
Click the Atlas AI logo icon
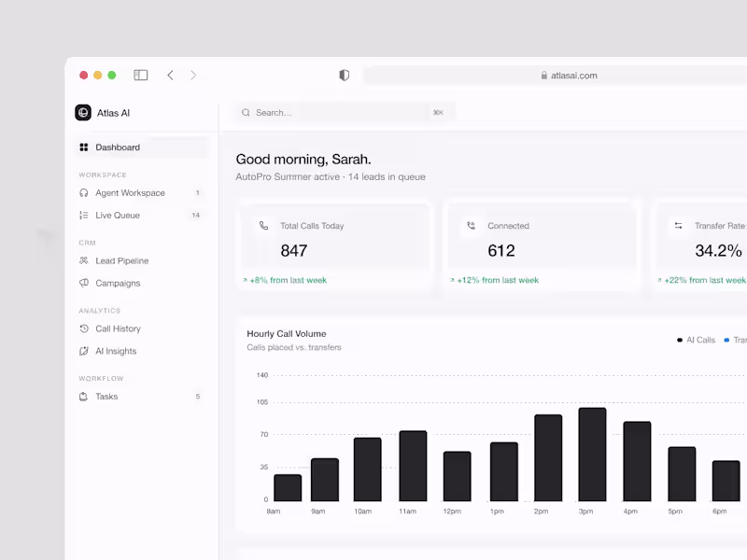point(83,113)
